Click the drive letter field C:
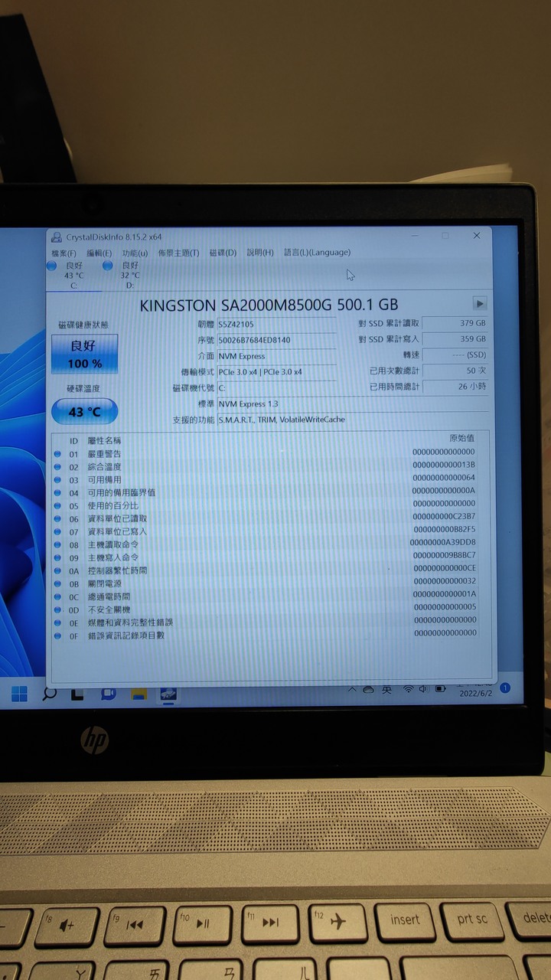 276,388
